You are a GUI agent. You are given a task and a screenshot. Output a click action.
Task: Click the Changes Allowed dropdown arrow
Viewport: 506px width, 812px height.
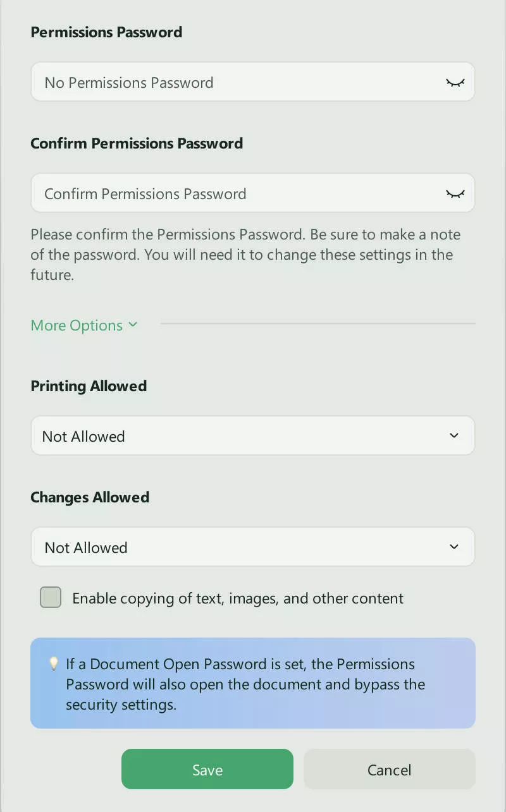[454, 547]
